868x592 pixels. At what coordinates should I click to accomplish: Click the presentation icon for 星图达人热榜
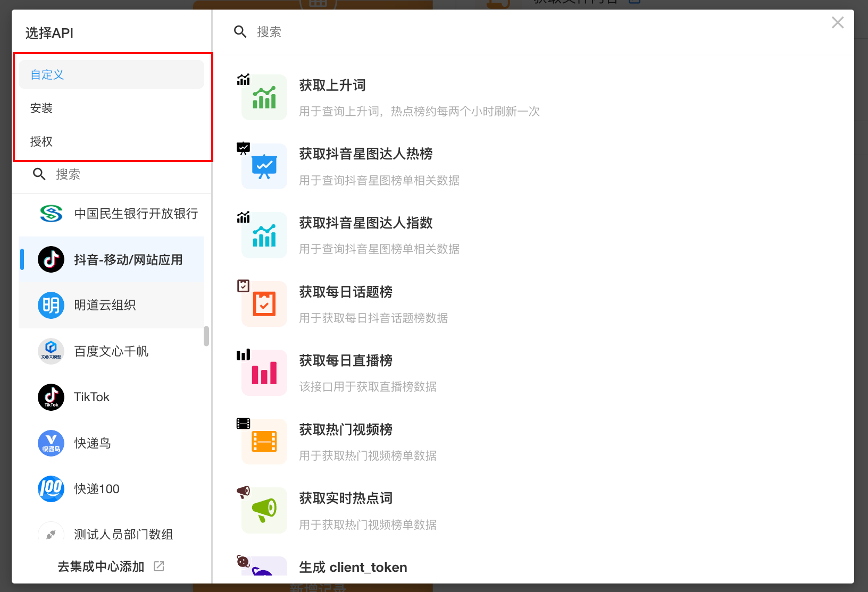point(264,166)
